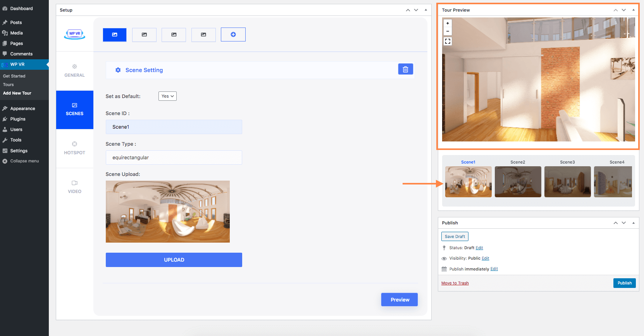Click the 360 tour preview viewer
644x336 pixels.
point(539,79)
